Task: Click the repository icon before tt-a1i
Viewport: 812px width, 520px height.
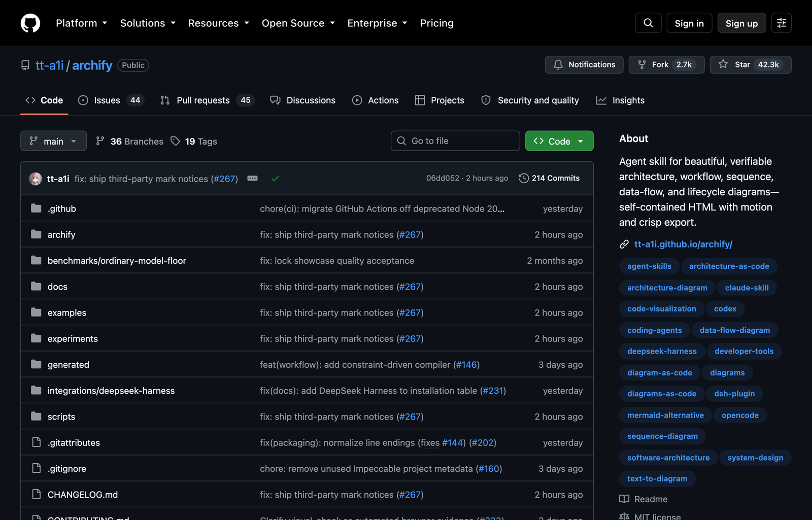Action: (25, 65)
